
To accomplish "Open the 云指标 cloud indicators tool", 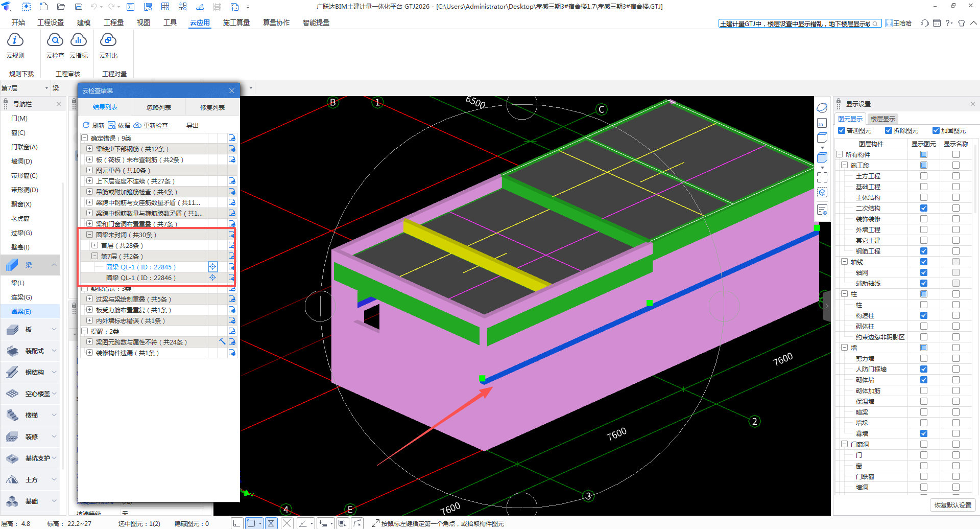I will [x=78, y=40].
